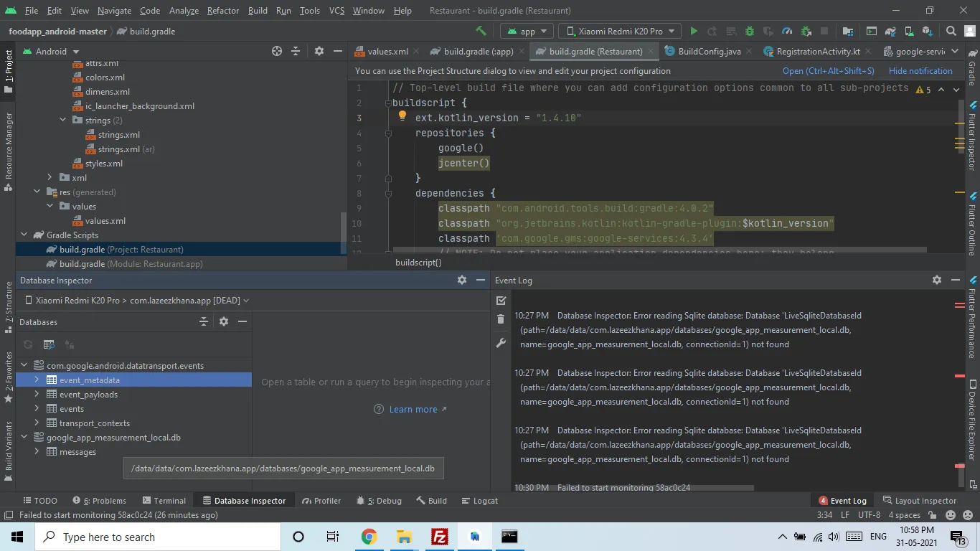Open new query tab in Database Inspector

tap(49, 344)
